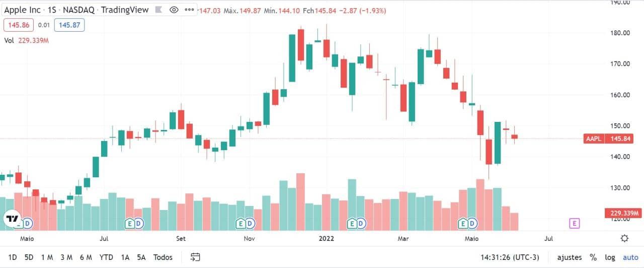644x268 pixels.
Task: Select the Todos time range
Action: (163, 257)
